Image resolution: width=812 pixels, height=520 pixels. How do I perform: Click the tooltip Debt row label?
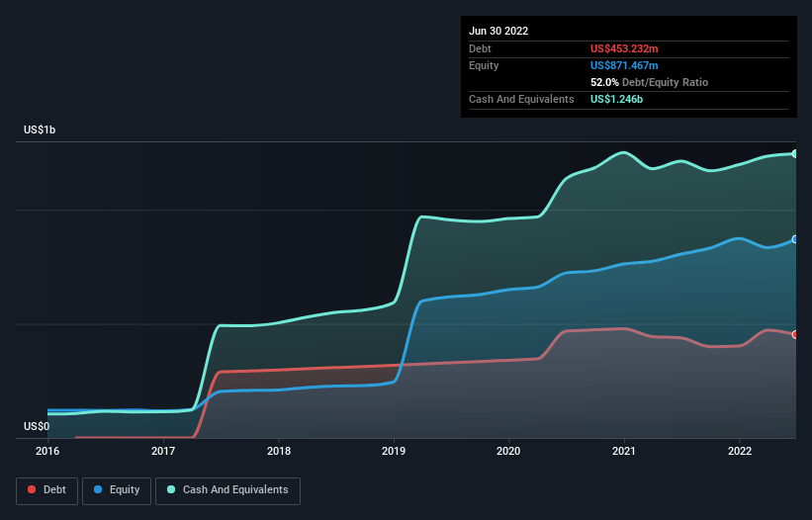click(480, 48)
